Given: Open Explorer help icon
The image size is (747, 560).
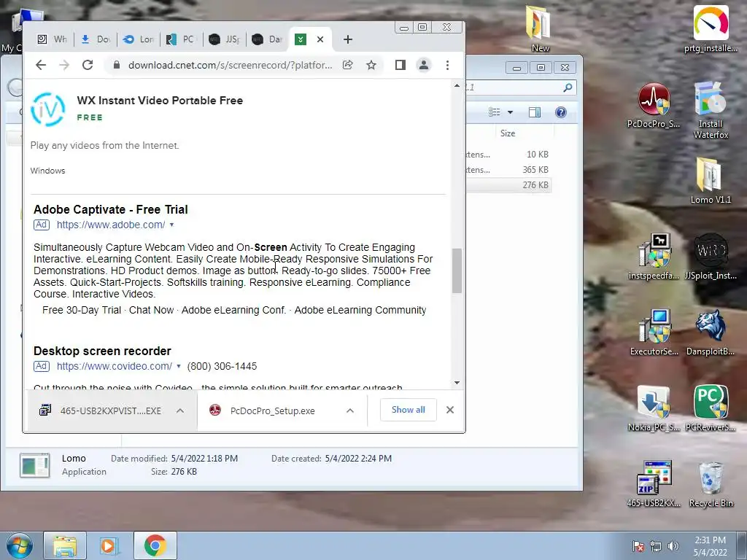Looking at the screenshot, I should 561,112.
